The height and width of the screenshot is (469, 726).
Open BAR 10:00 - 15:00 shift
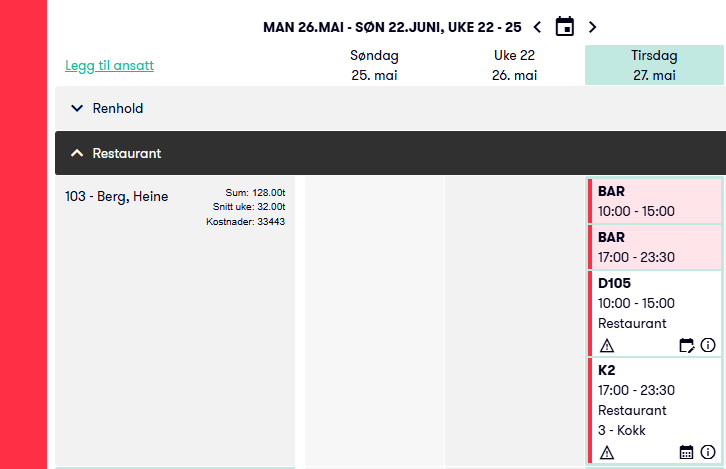[655, 201]
